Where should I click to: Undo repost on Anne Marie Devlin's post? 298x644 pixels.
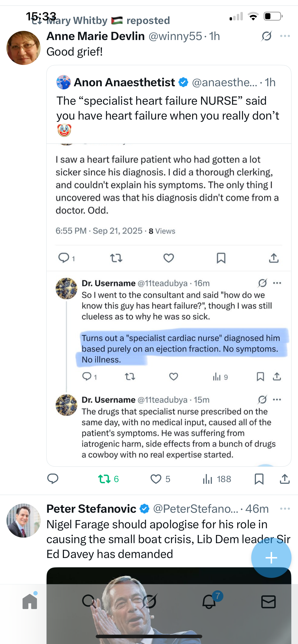pos(105,479)
